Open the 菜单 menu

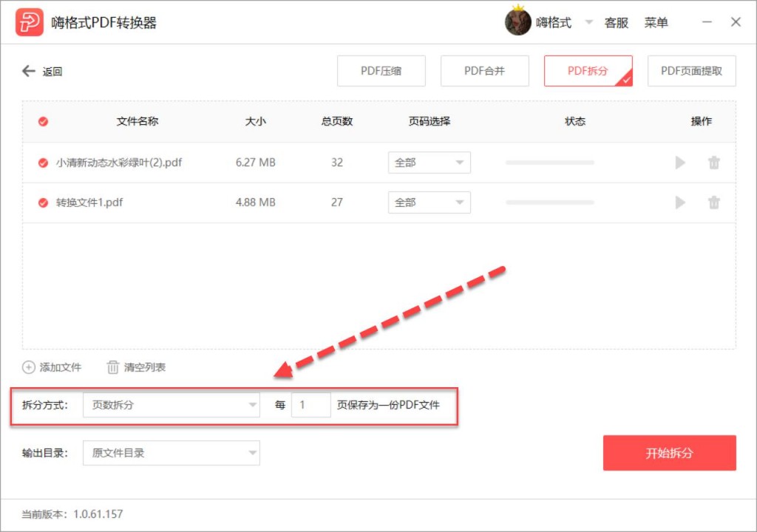656,23
